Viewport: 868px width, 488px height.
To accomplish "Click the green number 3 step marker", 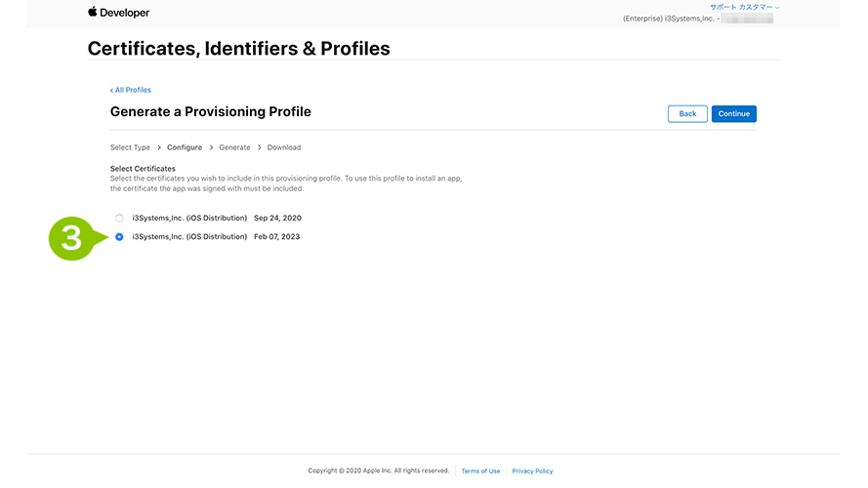I will click(72, 238).
